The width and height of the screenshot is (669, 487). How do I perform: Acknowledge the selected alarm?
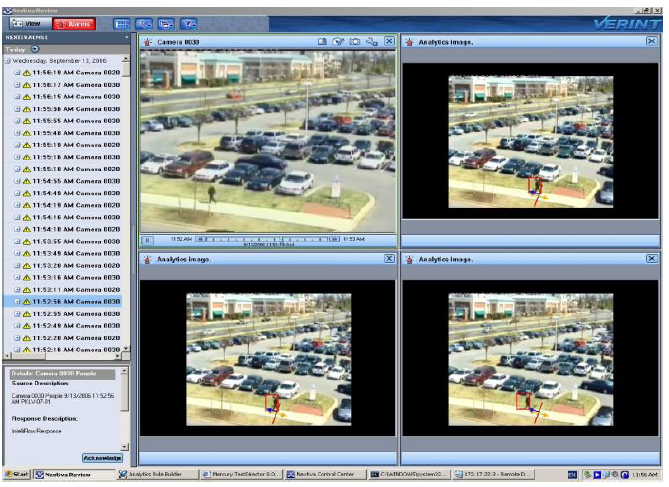(102, 458)
